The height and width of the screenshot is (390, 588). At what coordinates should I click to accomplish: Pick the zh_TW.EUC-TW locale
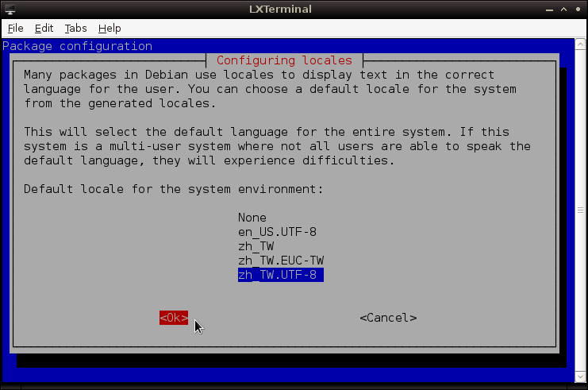tap(281, 261)
